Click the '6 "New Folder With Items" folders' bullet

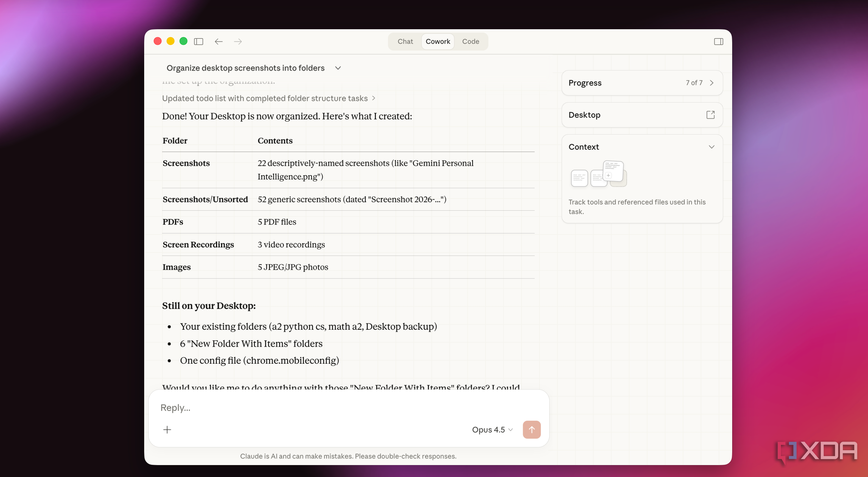pyautogui.click(x=251, y=343)
